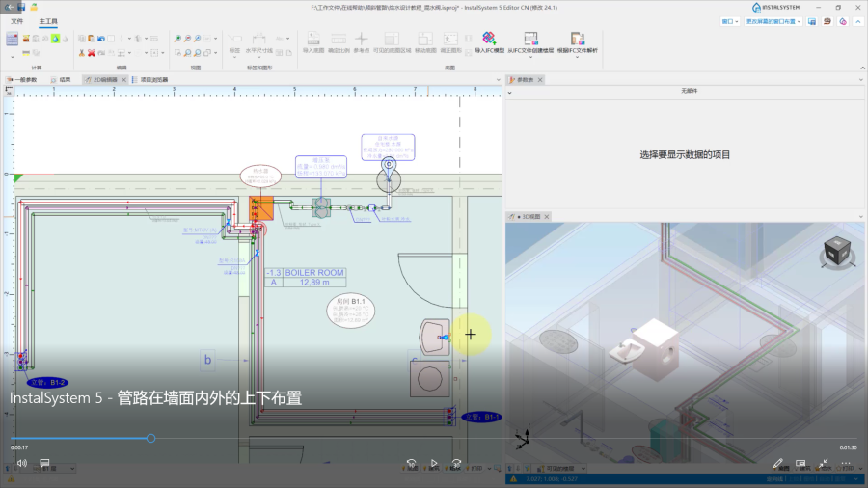This screenshot has height=488, width=868.
Task: Click the save project icon in title bar
Action: click(x=21, y=7)
